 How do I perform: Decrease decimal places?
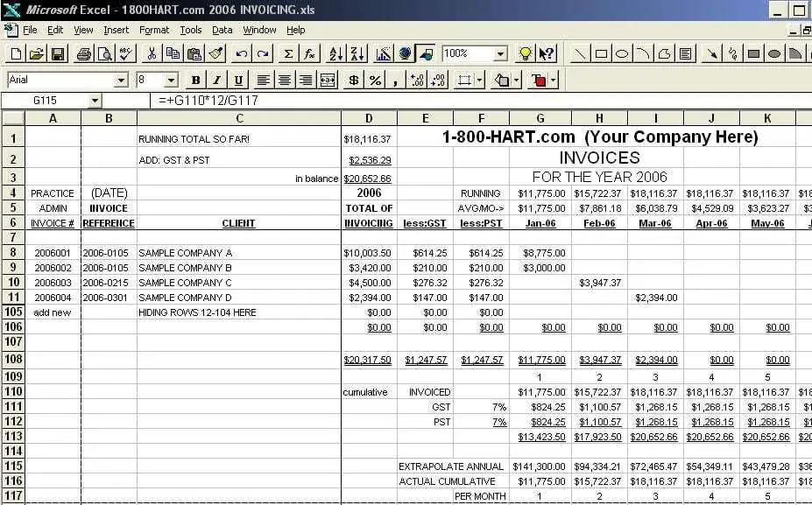point(438,81)
